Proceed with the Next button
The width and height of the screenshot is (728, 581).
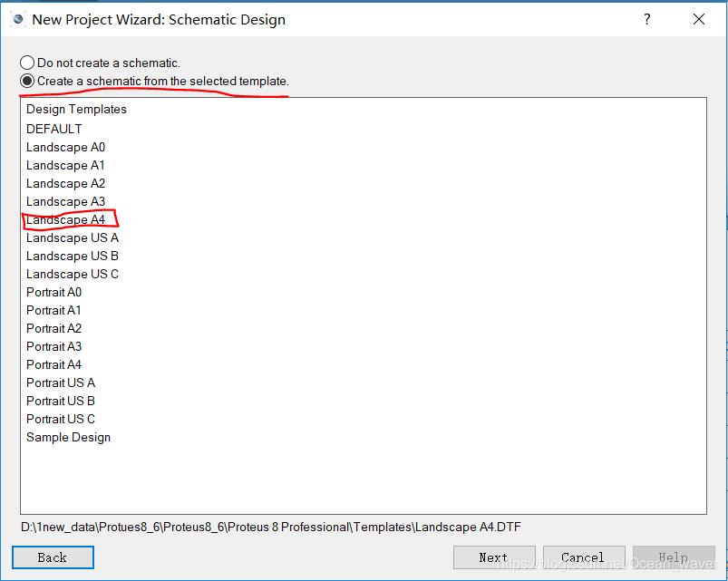(x=493, y=557)
